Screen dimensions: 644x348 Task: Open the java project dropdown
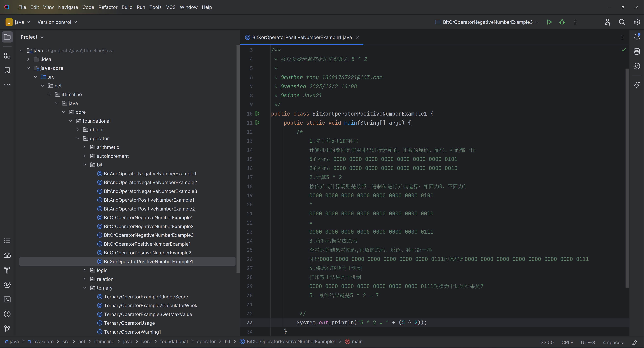pyautogui.click(x=18, y=22)
